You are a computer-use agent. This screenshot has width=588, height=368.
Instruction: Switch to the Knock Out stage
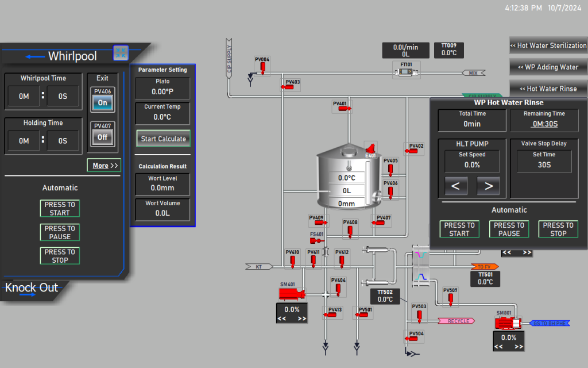32,288
